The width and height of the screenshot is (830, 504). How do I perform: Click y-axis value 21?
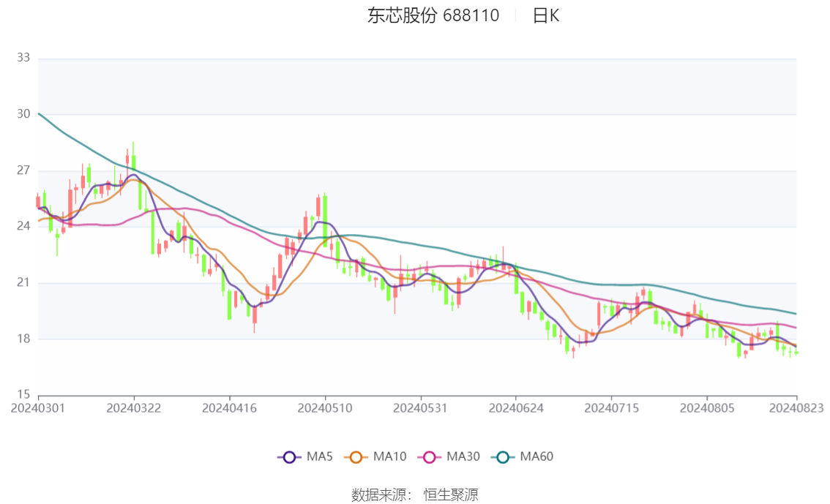[23, 282]
